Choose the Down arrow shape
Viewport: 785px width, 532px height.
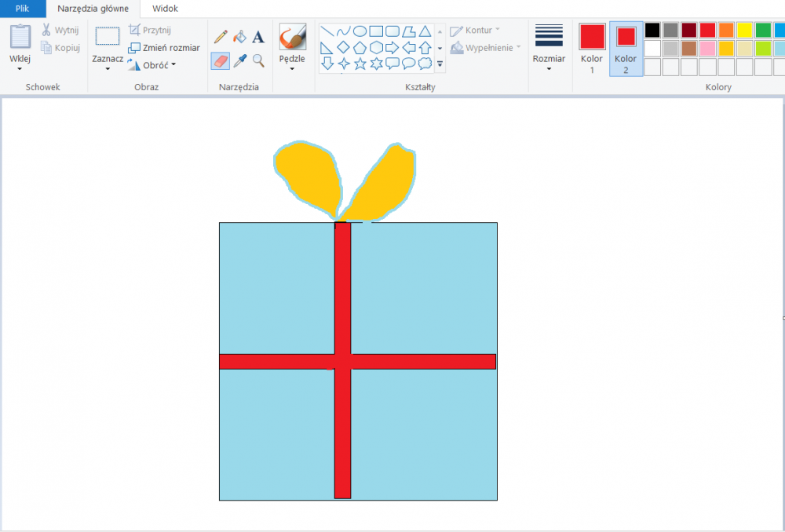(x=327, y=64)
